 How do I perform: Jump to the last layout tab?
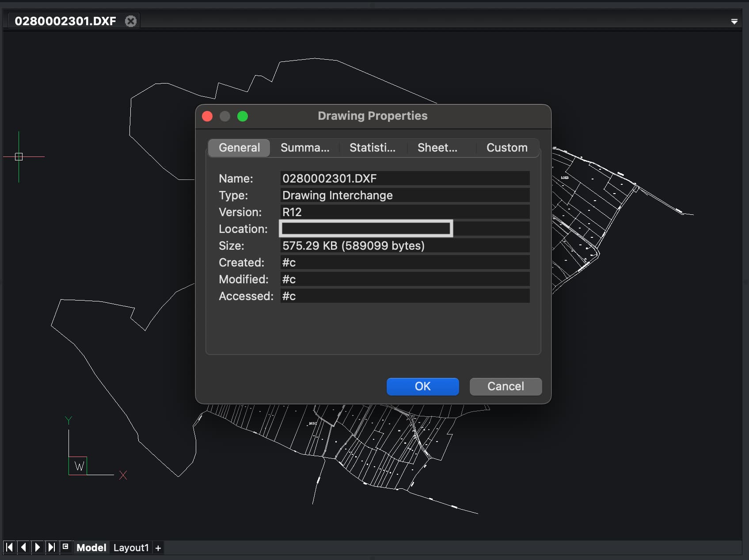[52, 547]
